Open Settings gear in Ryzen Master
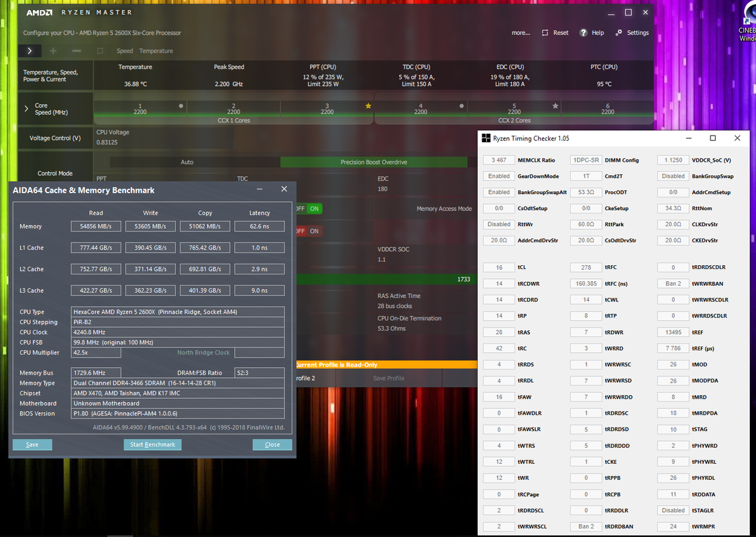The height and width of the screenshot is (537, 756). 618,32
